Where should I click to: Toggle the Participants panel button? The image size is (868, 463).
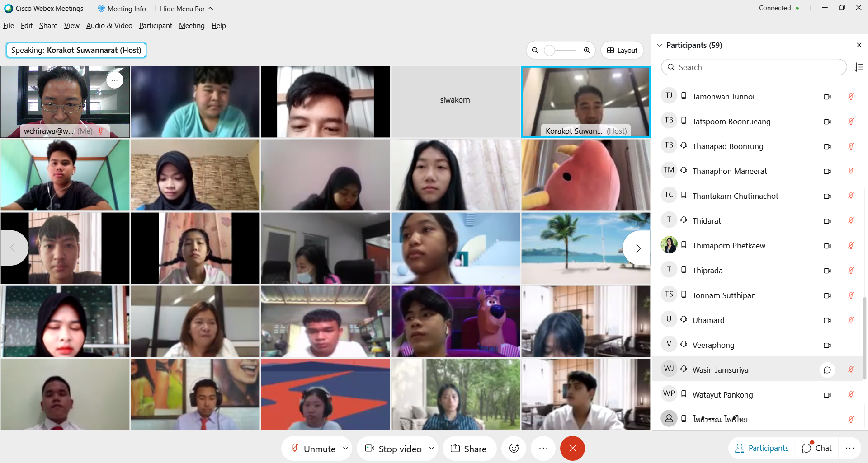click(762, 448)
